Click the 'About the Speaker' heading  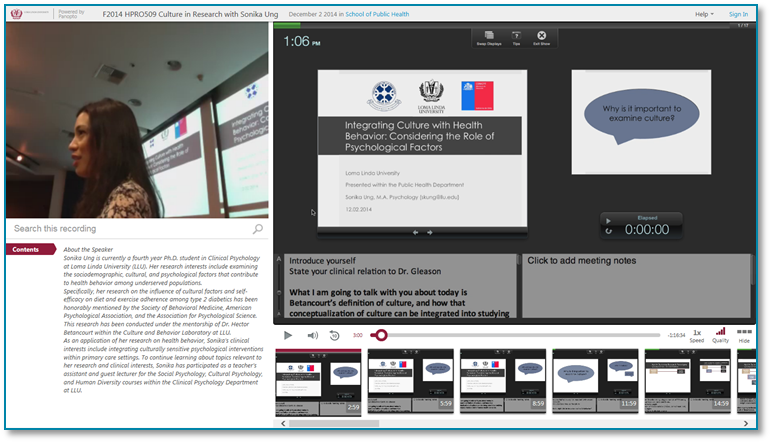pos(88,249)
